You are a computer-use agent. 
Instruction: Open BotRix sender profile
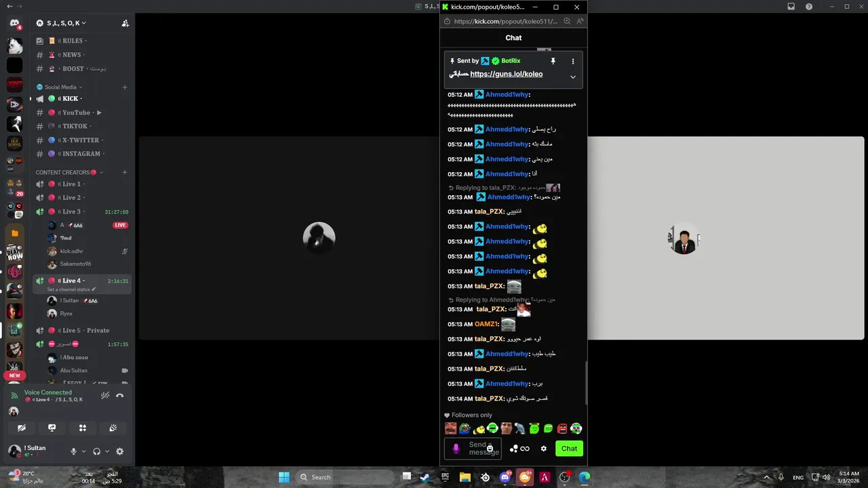coord(511,61)
